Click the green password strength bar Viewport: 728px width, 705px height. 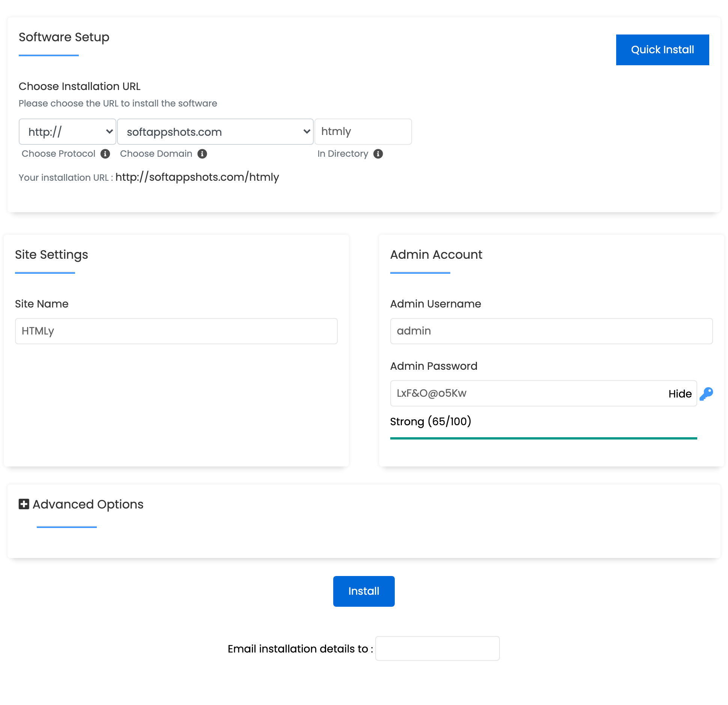click(x=543, y=437)
